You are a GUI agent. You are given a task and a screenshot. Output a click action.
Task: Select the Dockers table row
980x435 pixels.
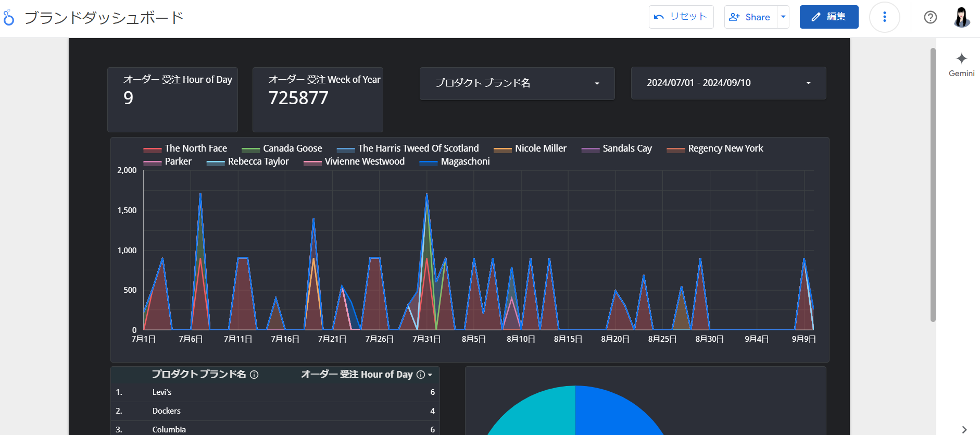coord(275,411)
